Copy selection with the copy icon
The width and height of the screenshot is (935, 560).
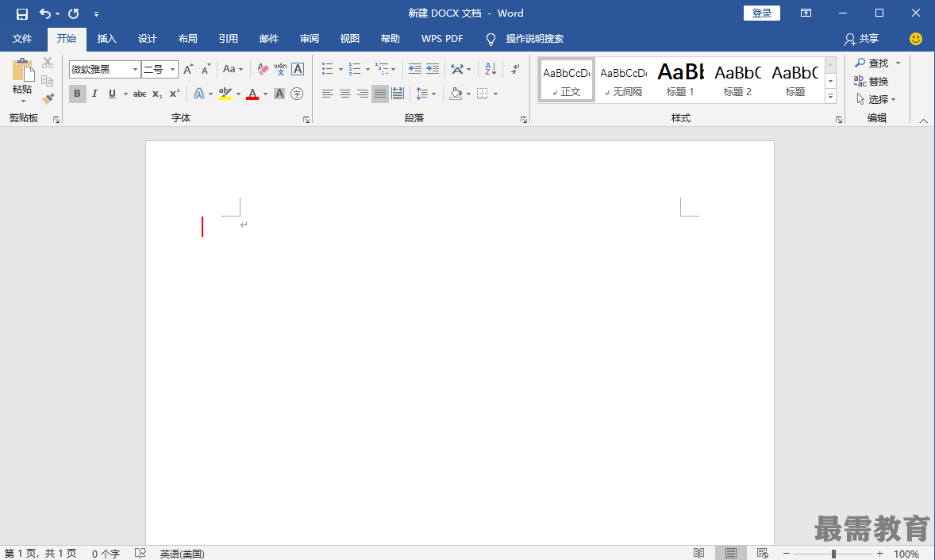click(x=48, y=80)
